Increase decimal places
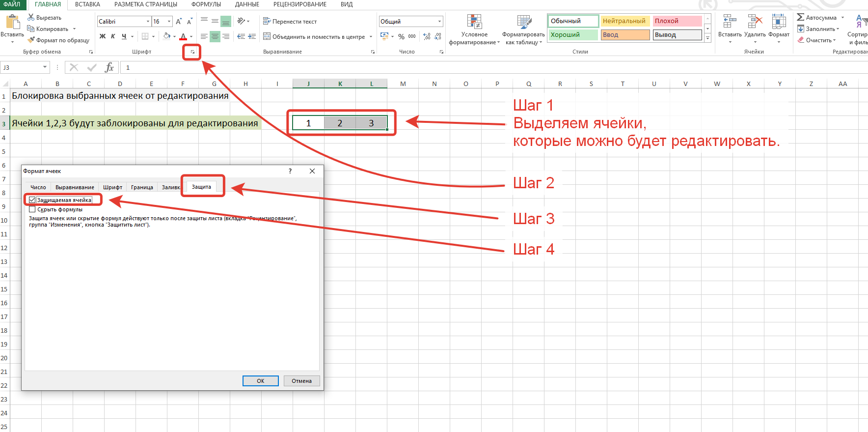 click(x=427, y=36)
